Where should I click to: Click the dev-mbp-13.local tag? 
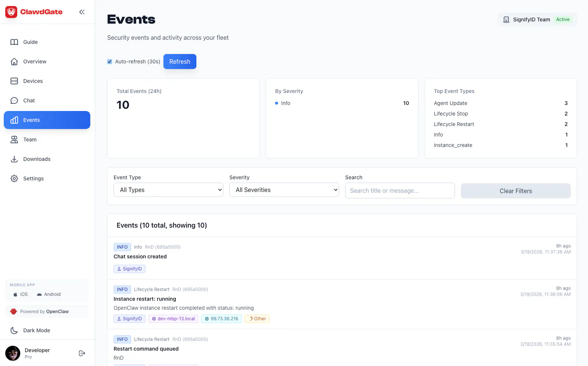click(x=173, y=319)
